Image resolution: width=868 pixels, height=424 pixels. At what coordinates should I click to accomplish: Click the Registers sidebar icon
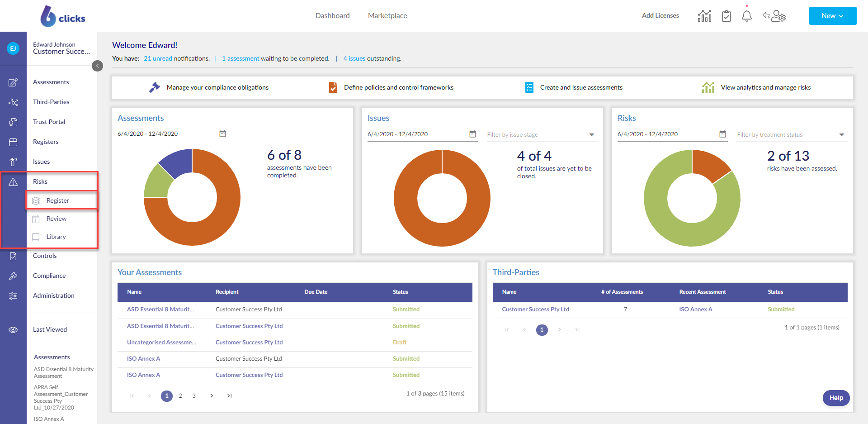(x=13, y=142)
